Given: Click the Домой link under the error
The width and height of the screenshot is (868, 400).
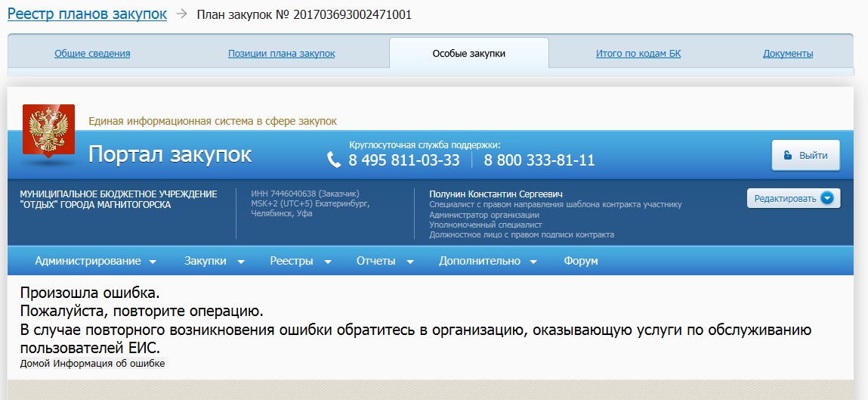Looking at the screenshot, I should (x=35, y=364).
